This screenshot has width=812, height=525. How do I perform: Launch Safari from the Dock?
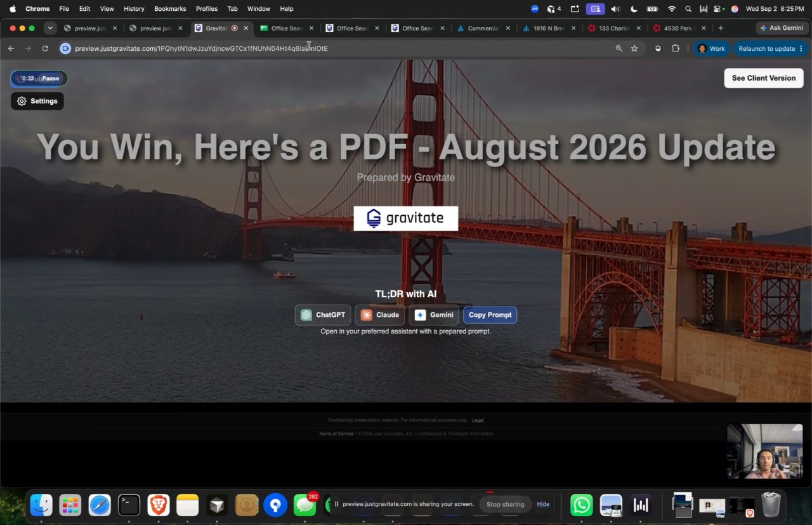pos(100,505)
